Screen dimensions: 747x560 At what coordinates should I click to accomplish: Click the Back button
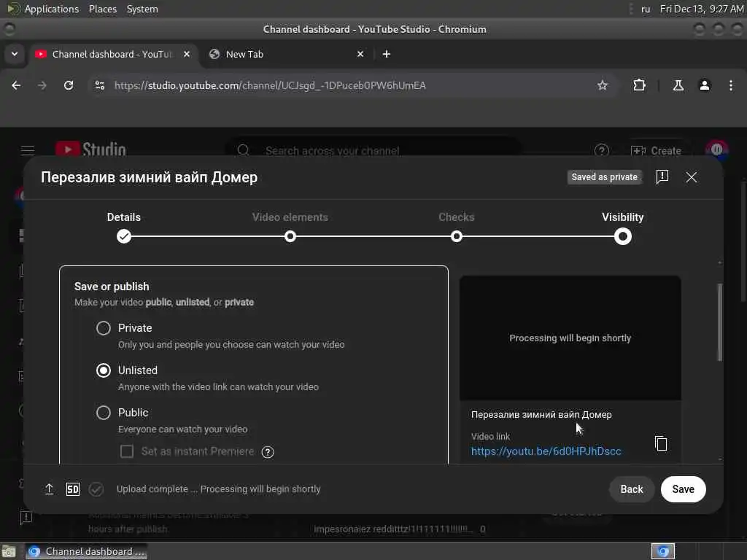[631, 489]
